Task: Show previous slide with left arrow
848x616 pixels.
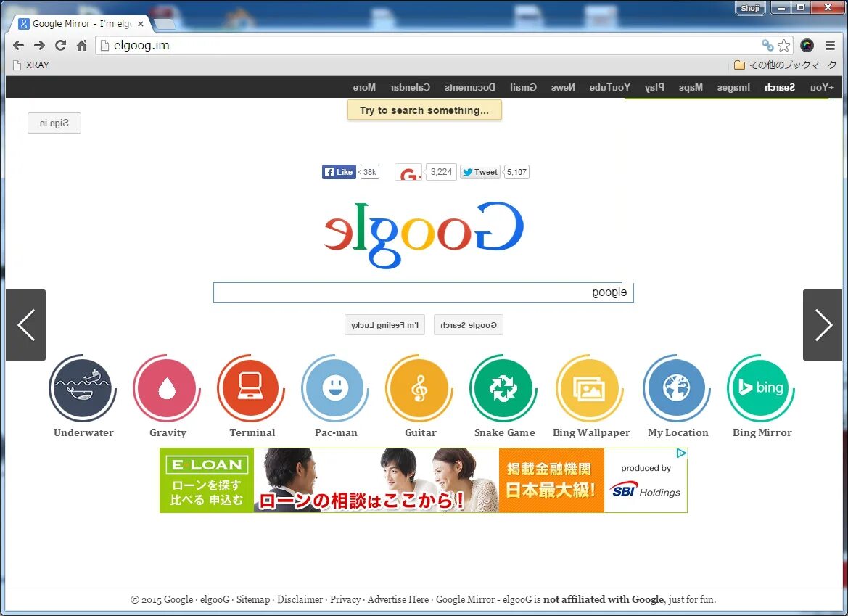Action: click(x=25, y=325)
